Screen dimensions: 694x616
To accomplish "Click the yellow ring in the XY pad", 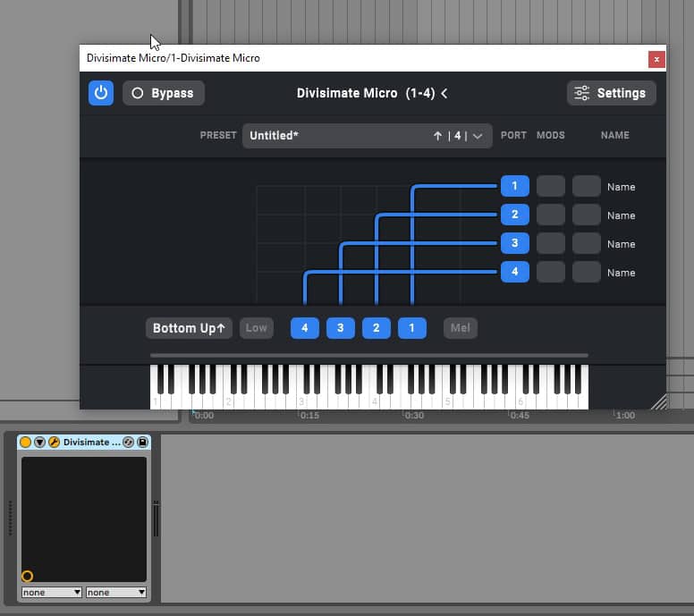I will pos(27,576).
